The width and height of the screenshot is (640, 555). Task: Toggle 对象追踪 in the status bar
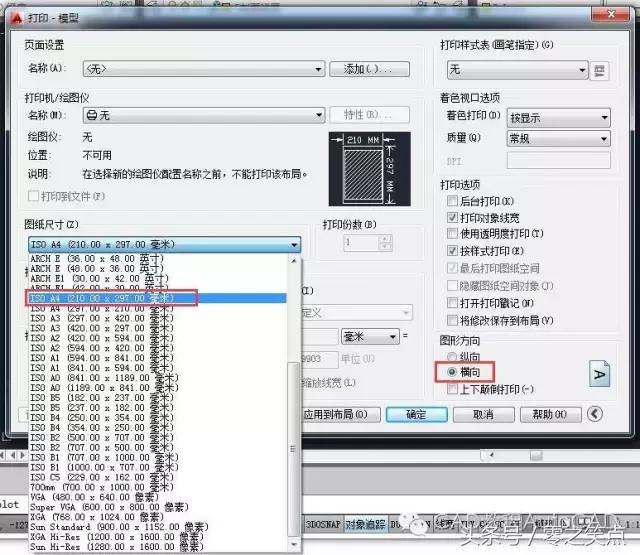[365, 524]
